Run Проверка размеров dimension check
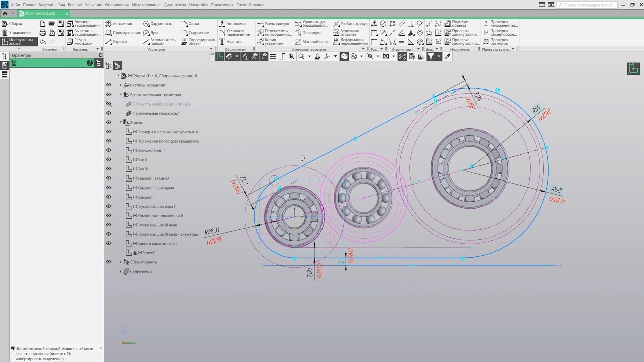The height and width of the screenshot is (362, 644). click(x=496, y=42)
